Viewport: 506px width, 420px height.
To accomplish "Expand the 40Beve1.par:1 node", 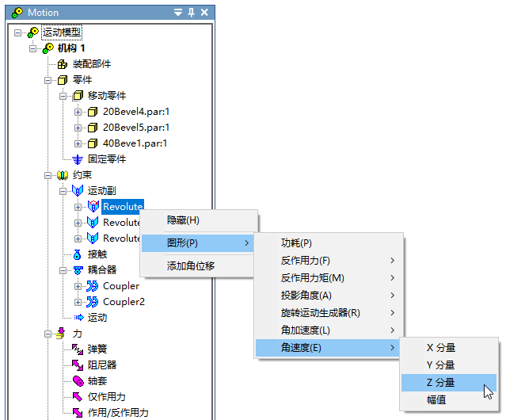I will 78,143.
